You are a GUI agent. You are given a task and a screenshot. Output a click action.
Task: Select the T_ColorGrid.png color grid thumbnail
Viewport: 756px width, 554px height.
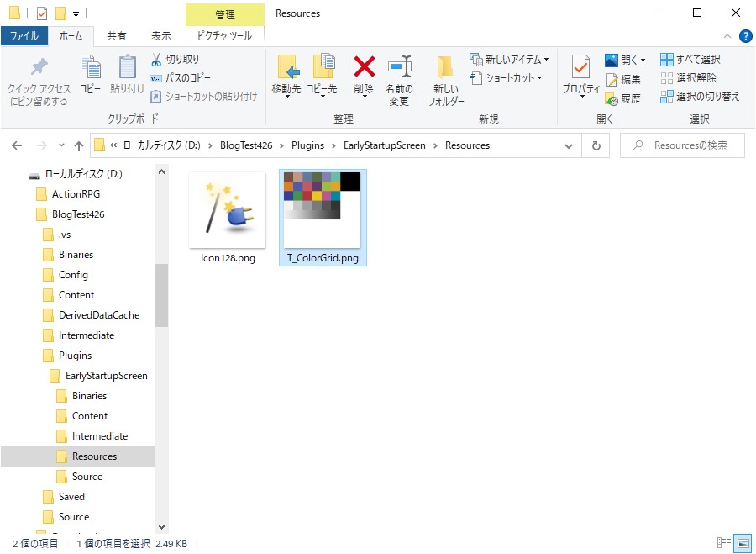point(322,210)
